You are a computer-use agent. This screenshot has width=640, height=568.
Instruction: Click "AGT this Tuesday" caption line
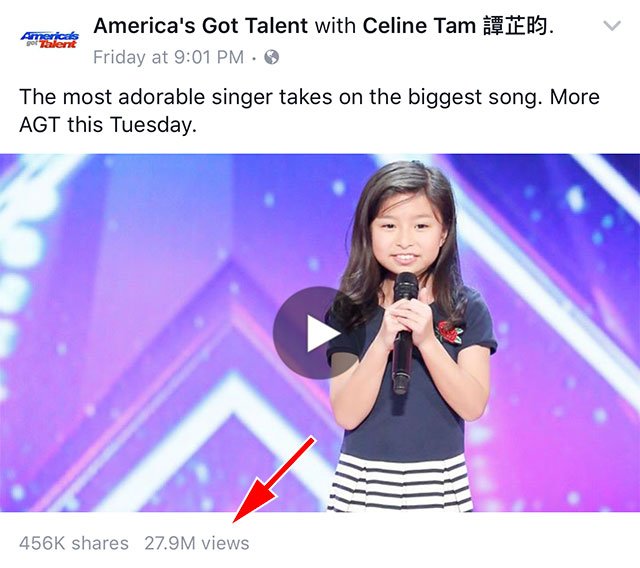coord(108,124)
